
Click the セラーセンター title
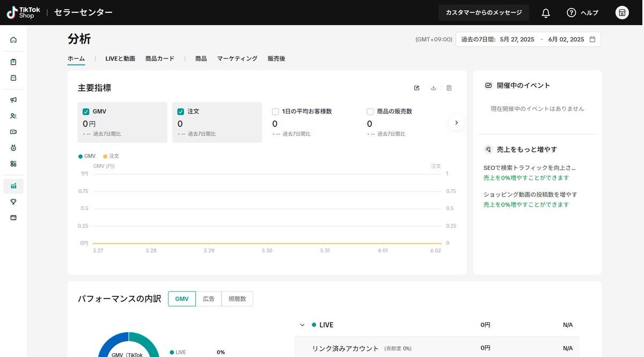click(x=83, y=12)
